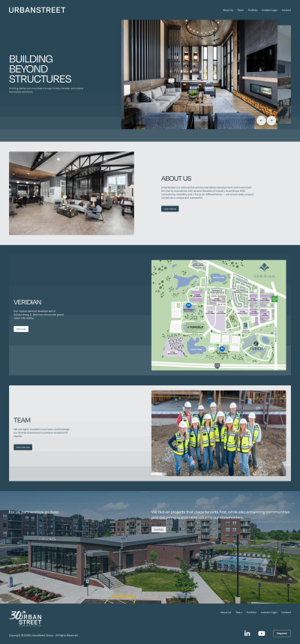Follow Contact link in footer

[x=286, y=613]
